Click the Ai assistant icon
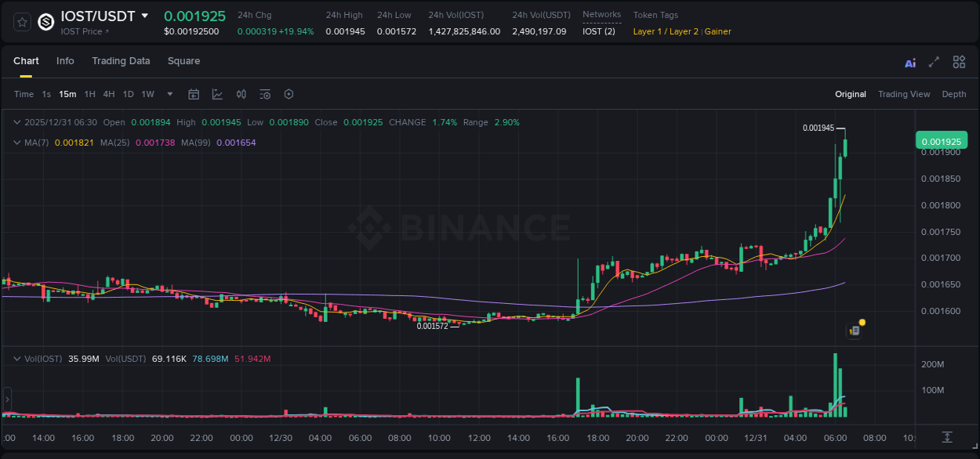 pyautogui.click(x=909, y=62)
